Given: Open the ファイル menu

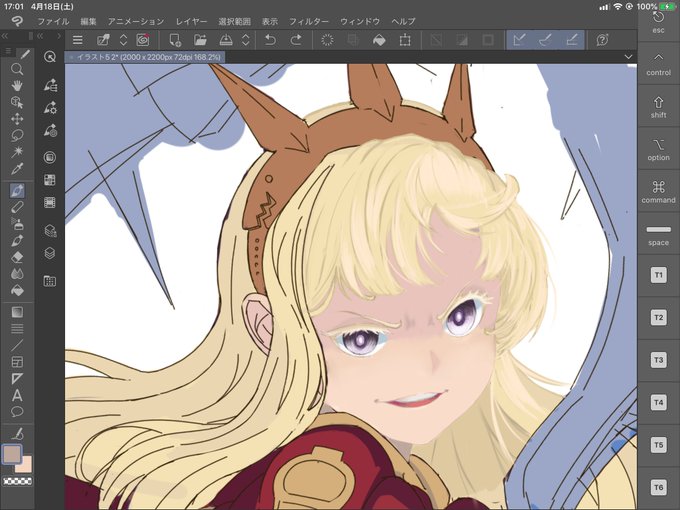Looking at the screenshot, I should point(53,21).
